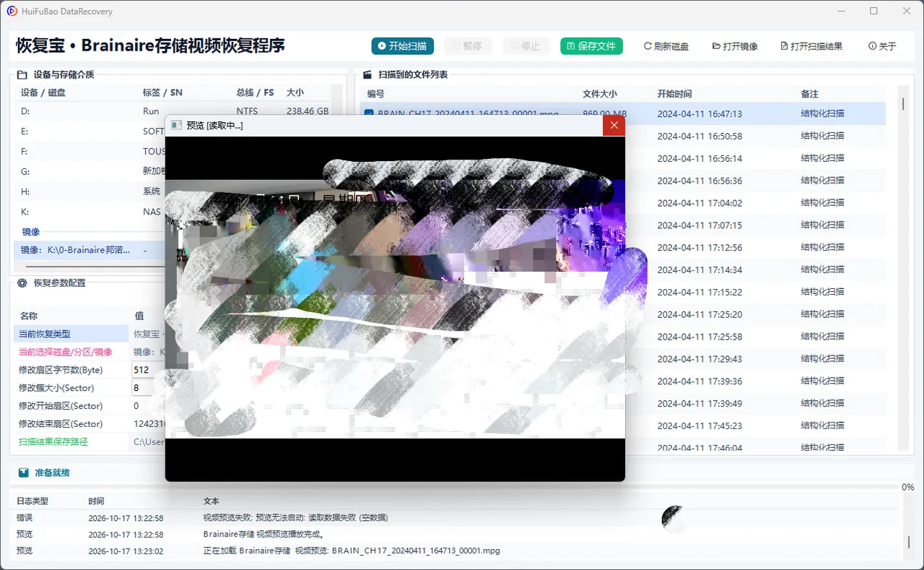This screenshot has height=570, width=924.
Task: Select drive E: in device list
Action: point(90,131)
